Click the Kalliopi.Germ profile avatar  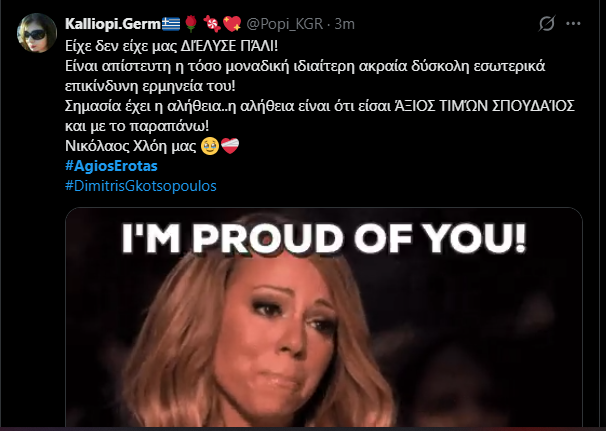coord(37,33)
